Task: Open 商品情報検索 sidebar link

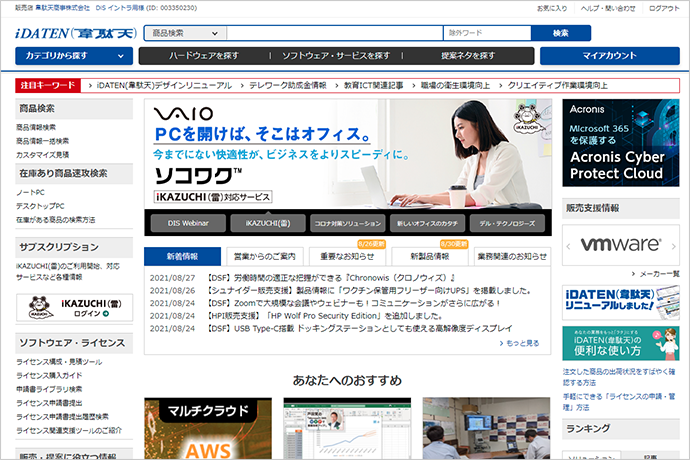Action: coord(36,127)
